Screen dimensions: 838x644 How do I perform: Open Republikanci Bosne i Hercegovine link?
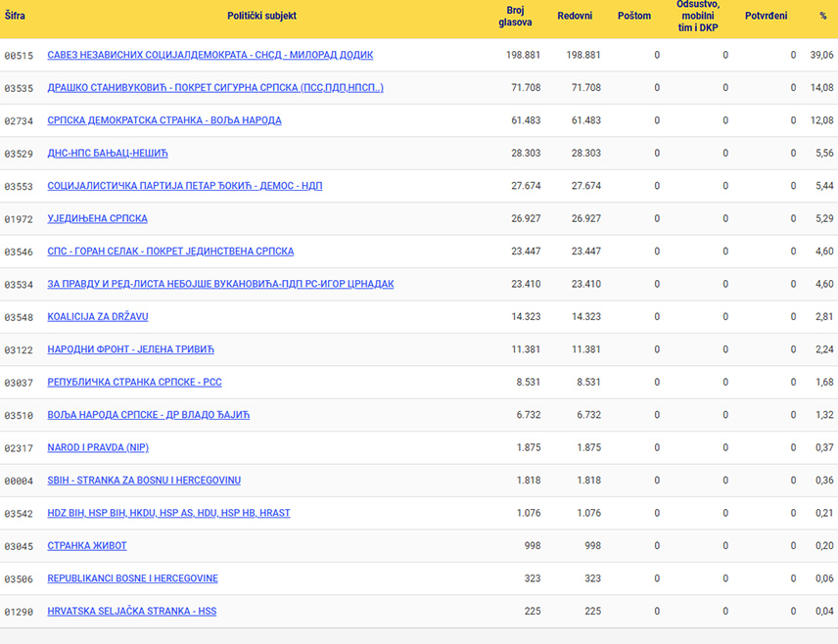click(132, 578)
